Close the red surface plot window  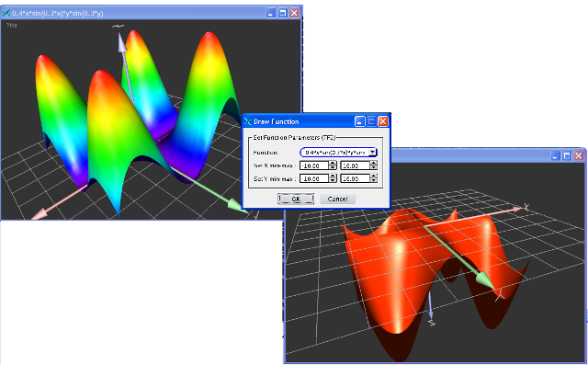(579, 155)
